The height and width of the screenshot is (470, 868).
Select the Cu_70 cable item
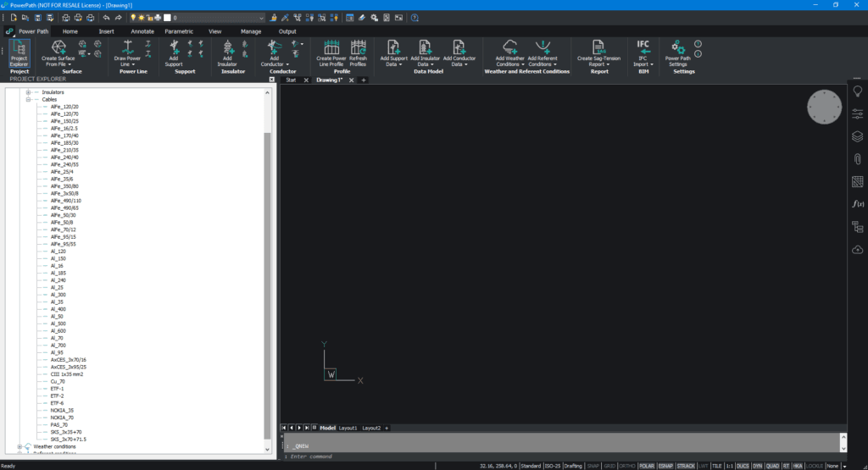pyautogui.click(x=58, y=382)
